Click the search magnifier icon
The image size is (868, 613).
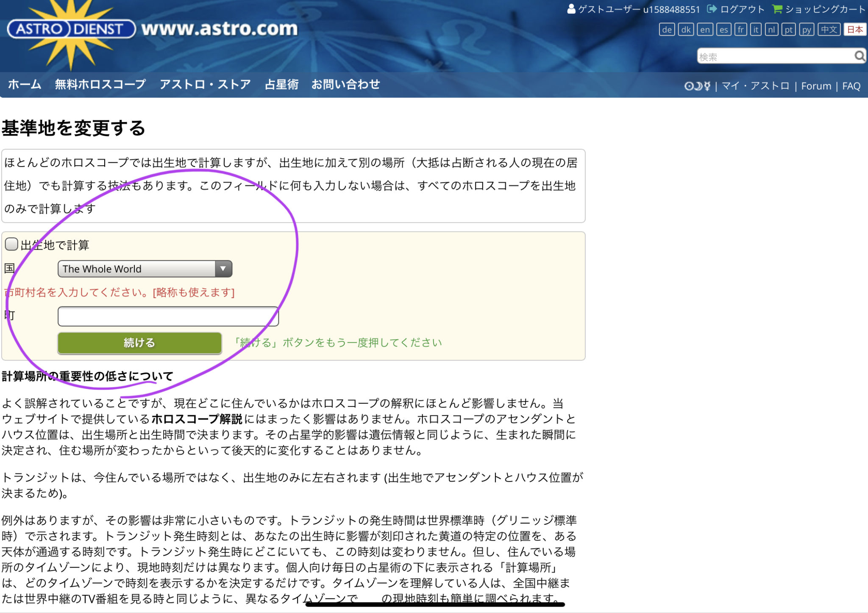click(859, 55)
